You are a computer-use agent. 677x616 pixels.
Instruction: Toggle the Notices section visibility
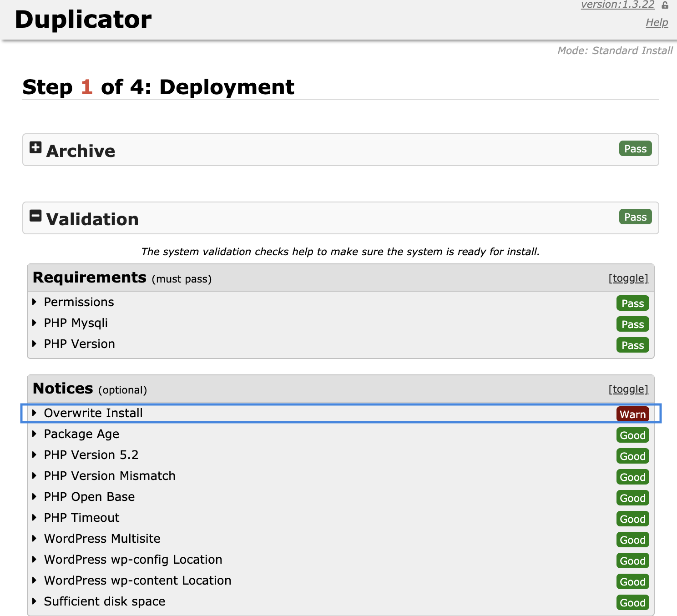pos(628,389)
